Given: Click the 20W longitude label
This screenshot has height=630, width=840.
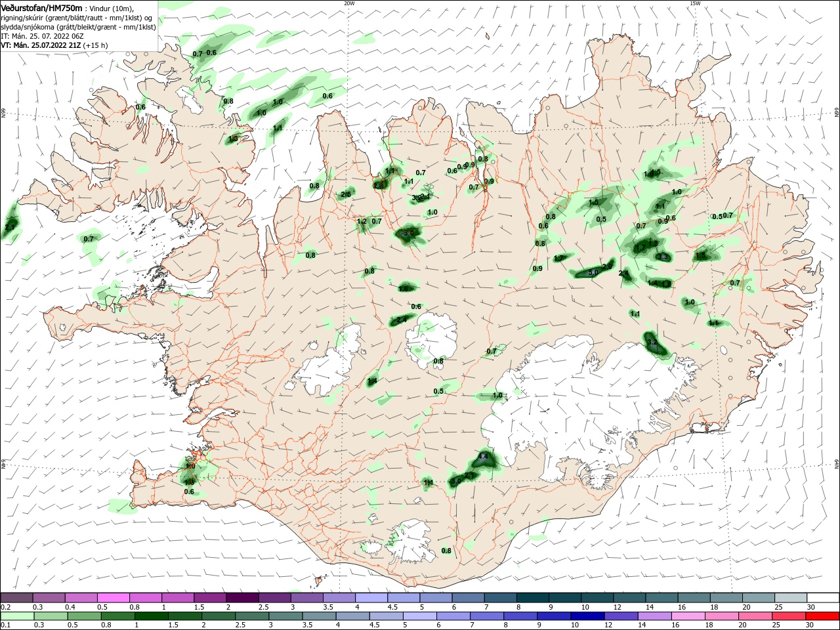Looking at the screenshot, I should click(349, 3).
